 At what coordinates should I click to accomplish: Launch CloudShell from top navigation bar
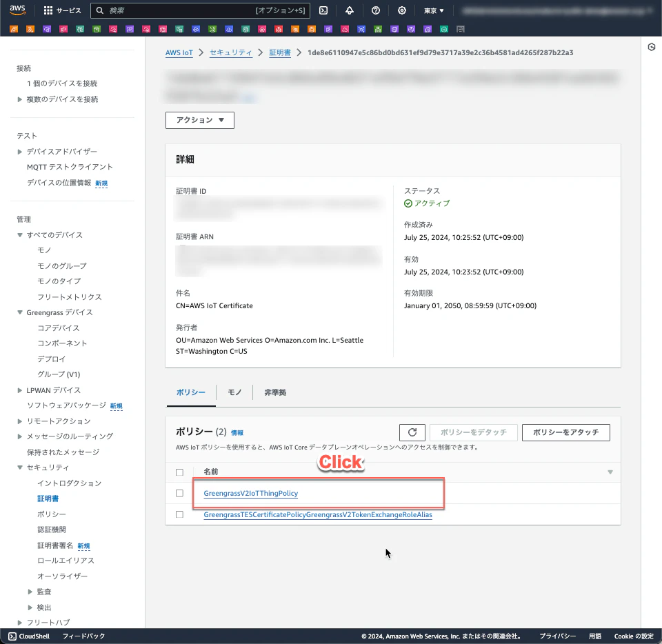[x=323, y=10]
